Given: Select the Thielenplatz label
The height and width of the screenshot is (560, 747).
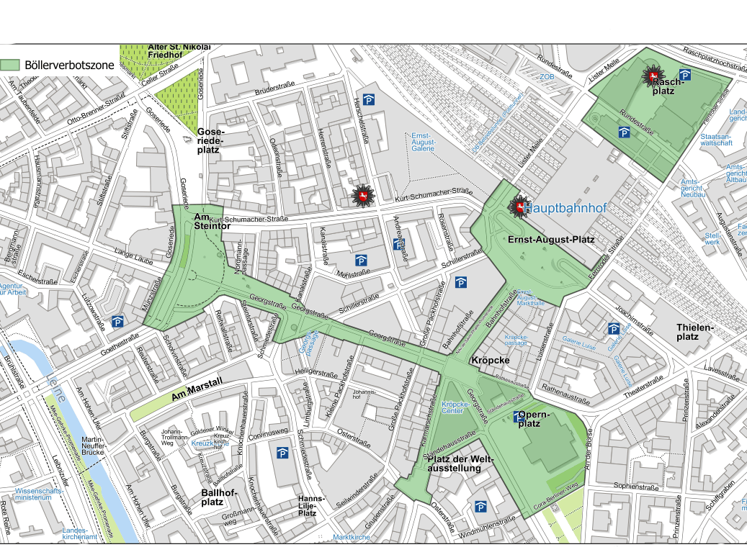Looking at the screenshot, I should (x=695, y=332).
